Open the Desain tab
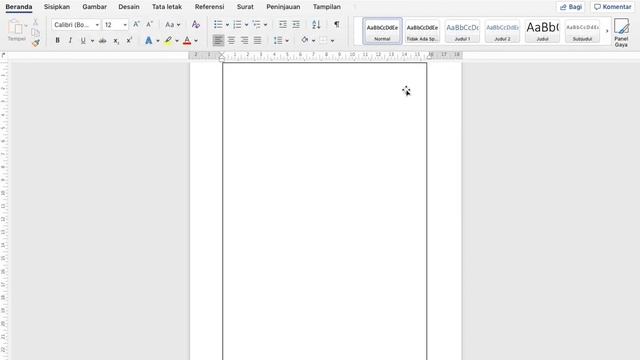640x360 pixels. tap(129, 7)
